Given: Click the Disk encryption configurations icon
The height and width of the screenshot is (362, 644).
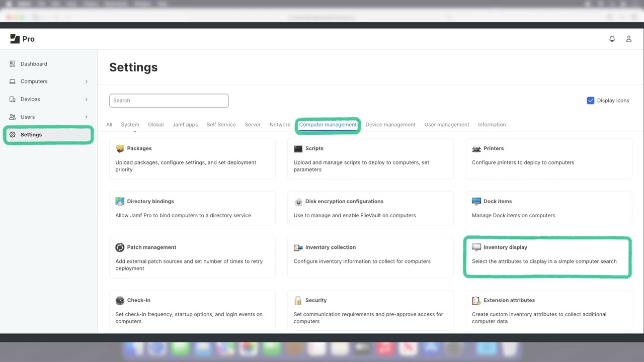Looking at the screenshot, I should pyautogui.click(x=298, y=201).
